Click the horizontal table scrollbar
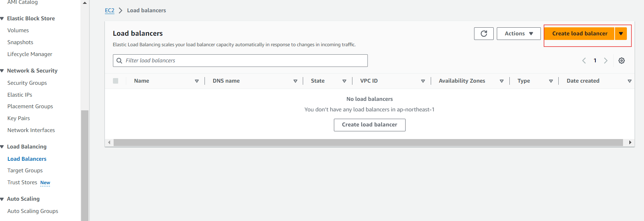This screenshot has height=221, width=644. pyautogui.click(x=368, y=143)
